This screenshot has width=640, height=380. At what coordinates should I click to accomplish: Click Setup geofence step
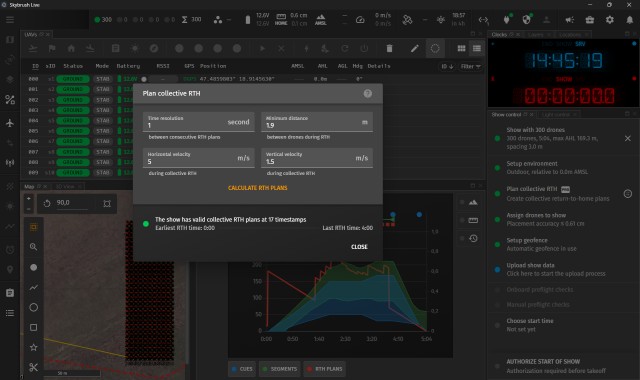click(563, 244)
